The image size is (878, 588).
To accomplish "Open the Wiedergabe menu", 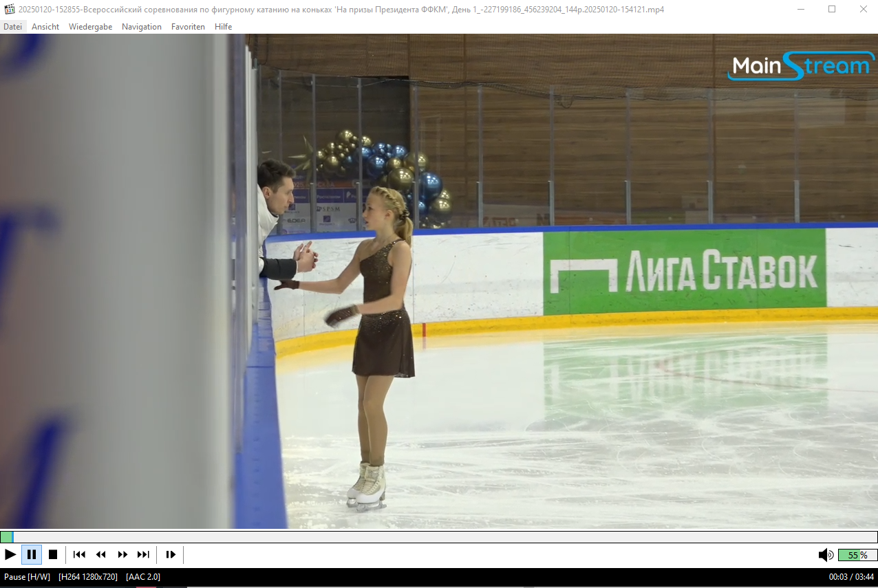I will (90, 27).
